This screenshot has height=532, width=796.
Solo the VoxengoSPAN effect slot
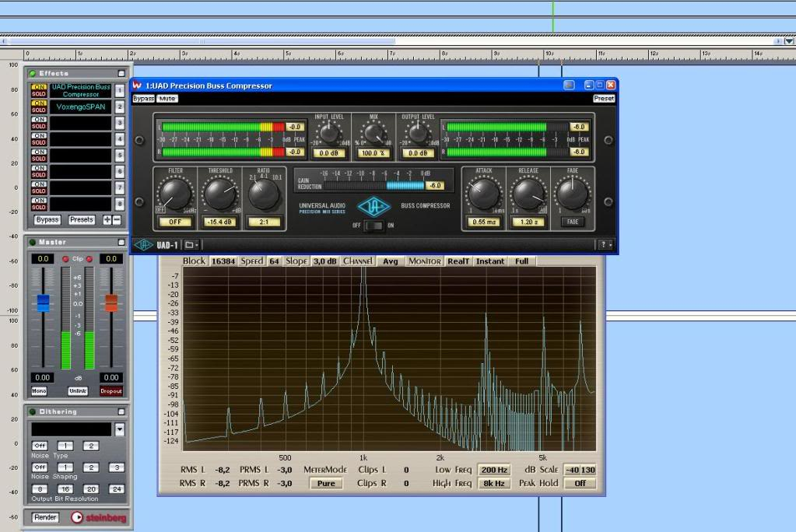(39, 110)
